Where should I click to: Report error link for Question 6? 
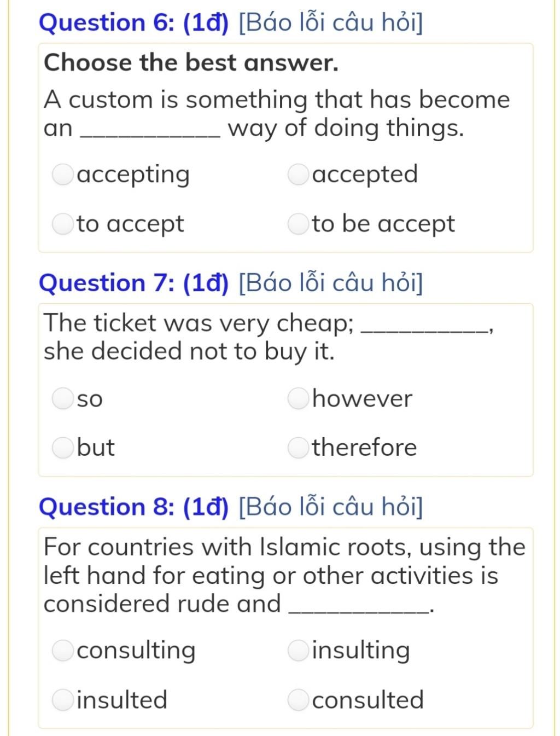(331, 23)
